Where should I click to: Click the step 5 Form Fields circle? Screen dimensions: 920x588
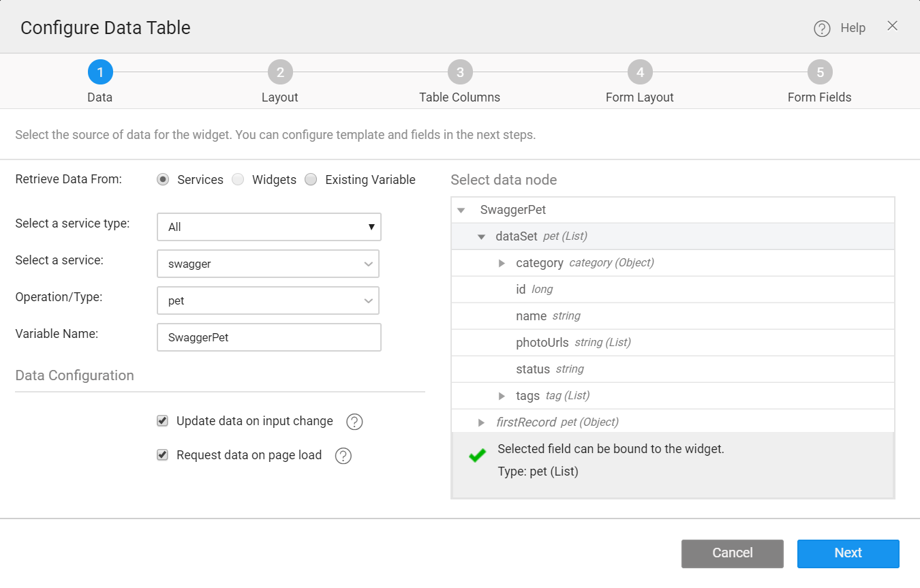click(819, 72)
